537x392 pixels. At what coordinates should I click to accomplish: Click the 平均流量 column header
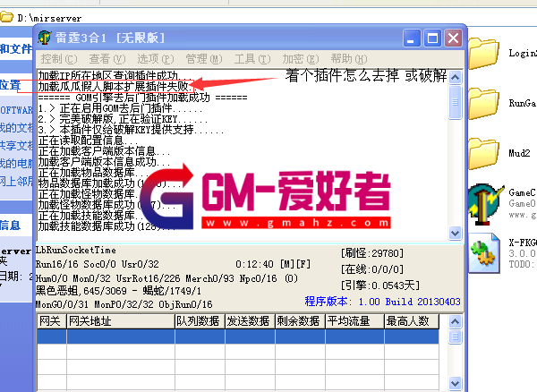(354, 321)
